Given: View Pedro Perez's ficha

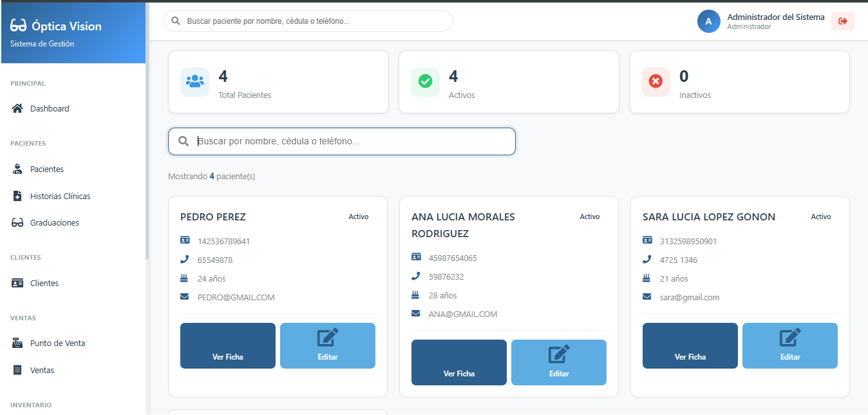Looking at the screenshot, I should tap(228, 346).
